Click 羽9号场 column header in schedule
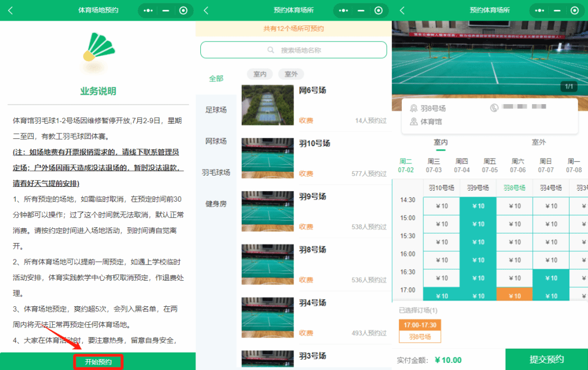Image resolution: width=588 pixels, height=370 pixels. click(478, 187)
